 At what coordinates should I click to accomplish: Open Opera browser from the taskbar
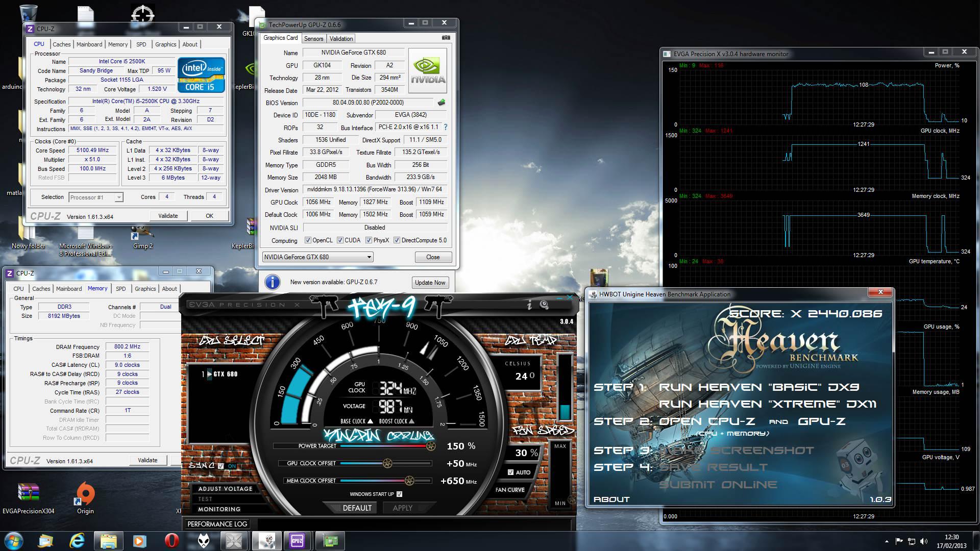click(171, 540)
